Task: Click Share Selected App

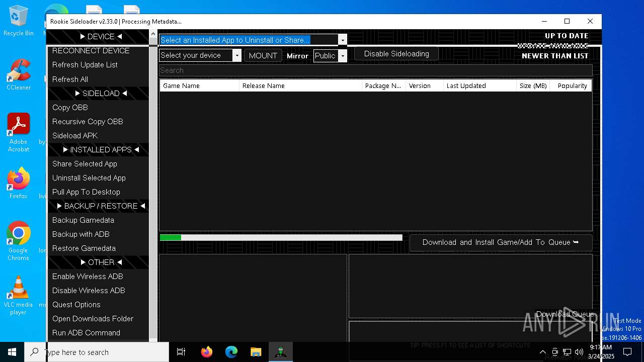Action: pos(98,163)
